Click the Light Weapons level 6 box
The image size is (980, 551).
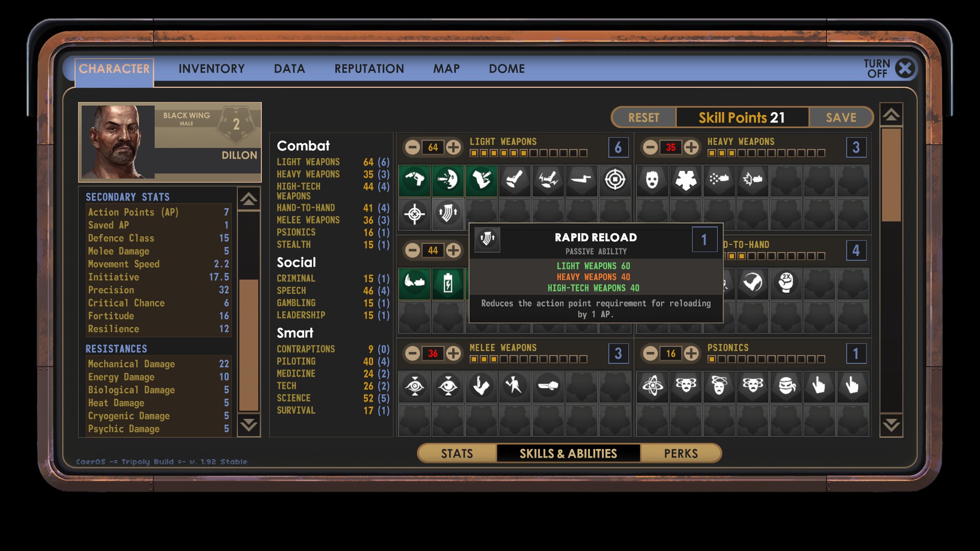pos(618,147)
